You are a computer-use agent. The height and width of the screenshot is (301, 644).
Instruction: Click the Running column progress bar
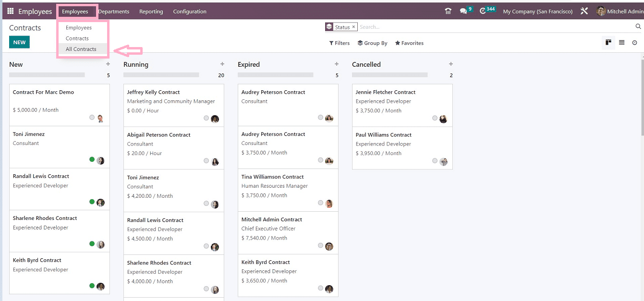161,75
